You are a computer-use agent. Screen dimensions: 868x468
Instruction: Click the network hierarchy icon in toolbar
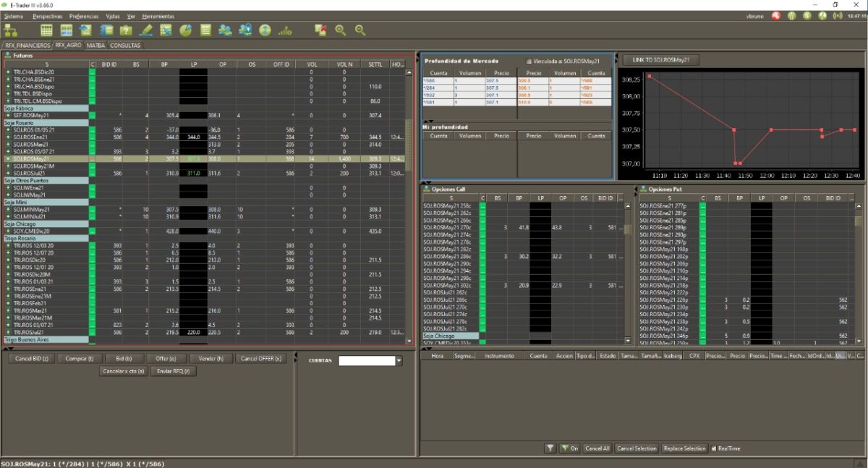(11, 30)
